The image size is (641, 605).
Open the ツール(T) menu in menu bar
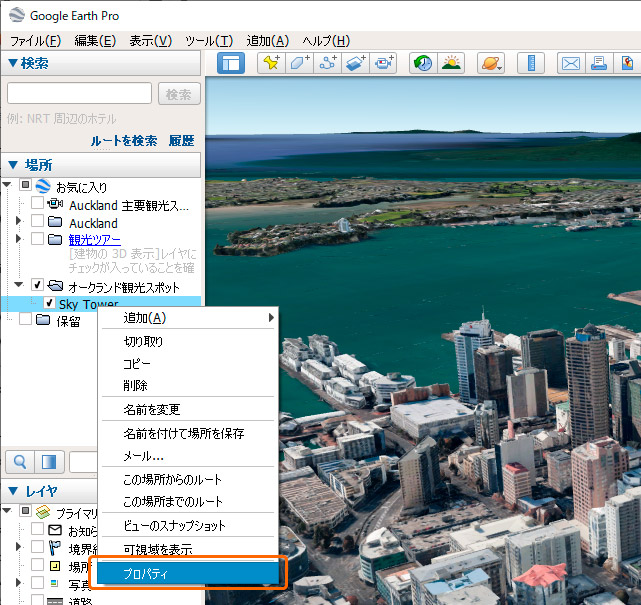(209, 40)
